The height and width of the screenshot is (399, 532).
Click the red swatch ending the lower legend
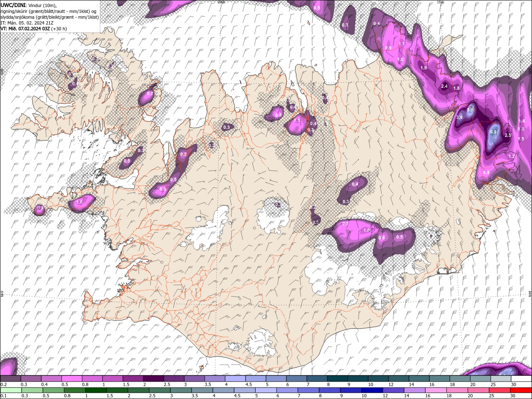point(521,390)
